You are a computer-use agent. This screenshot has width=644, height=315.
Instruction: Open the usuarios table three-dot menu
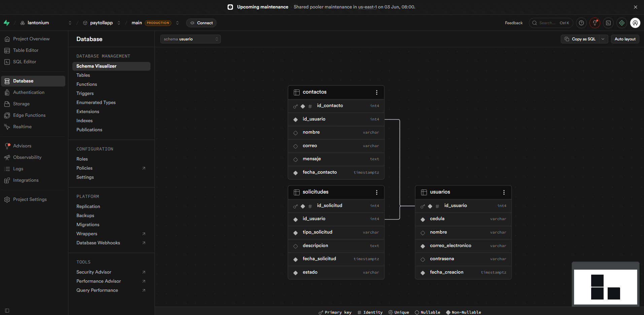pos(504,192)
